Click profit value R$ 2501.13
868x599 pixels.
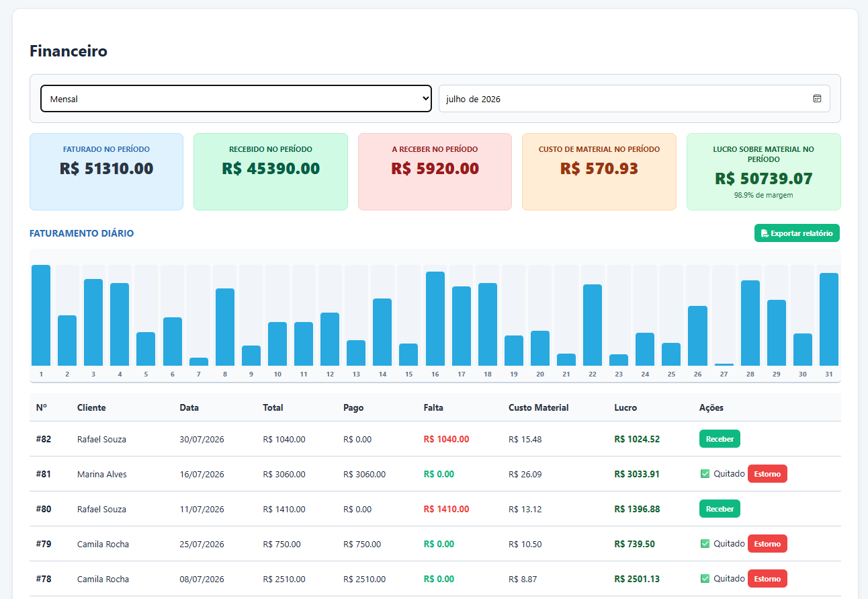click(637, 579)
